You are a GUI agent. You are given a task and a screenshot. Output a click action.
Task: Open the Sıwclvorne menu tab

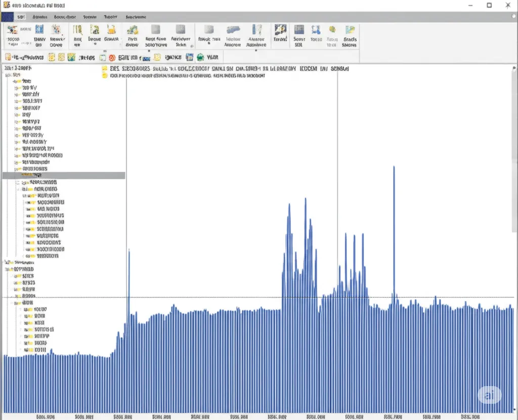click(x=136, y=17)
